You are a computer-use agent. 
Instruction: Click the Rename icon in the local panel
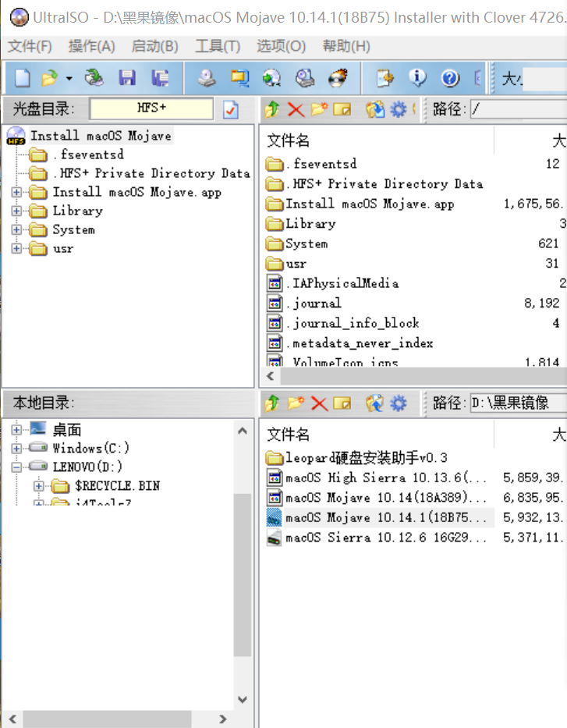click(x=342, y=403)
